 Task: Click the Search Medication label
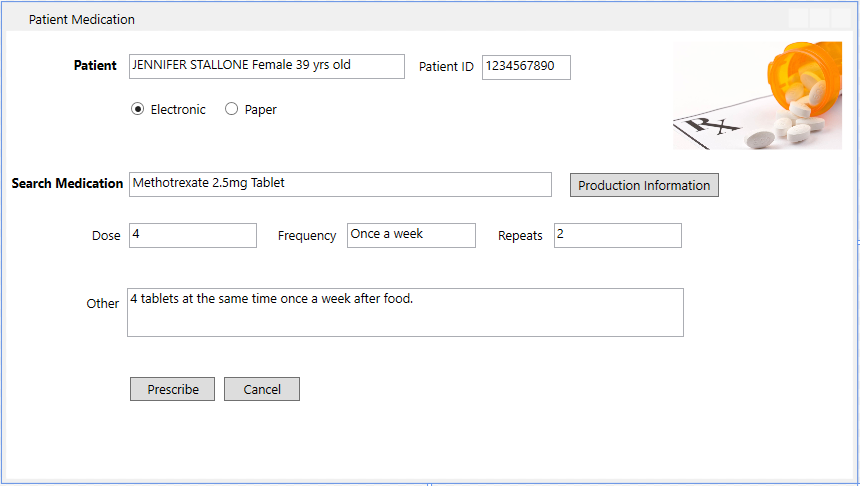point(67,184)
